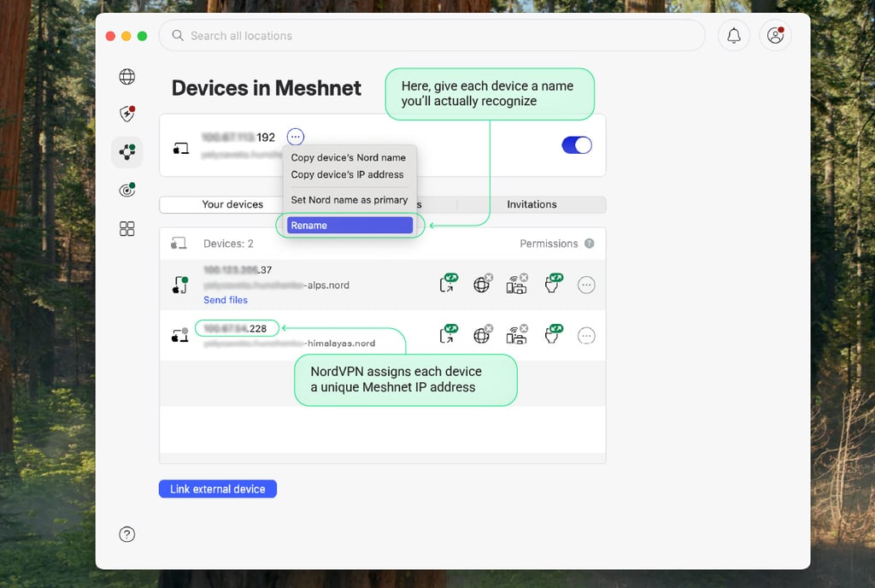Image resolution: width=875 pixels, height=588 pixels.
Task: Choose Set Nord name as primary
Action: tap(349, 200)
